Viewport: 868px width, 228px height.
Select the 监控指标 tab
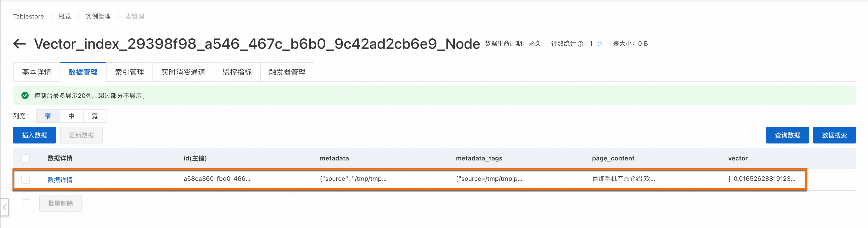(x=237, y=72)
